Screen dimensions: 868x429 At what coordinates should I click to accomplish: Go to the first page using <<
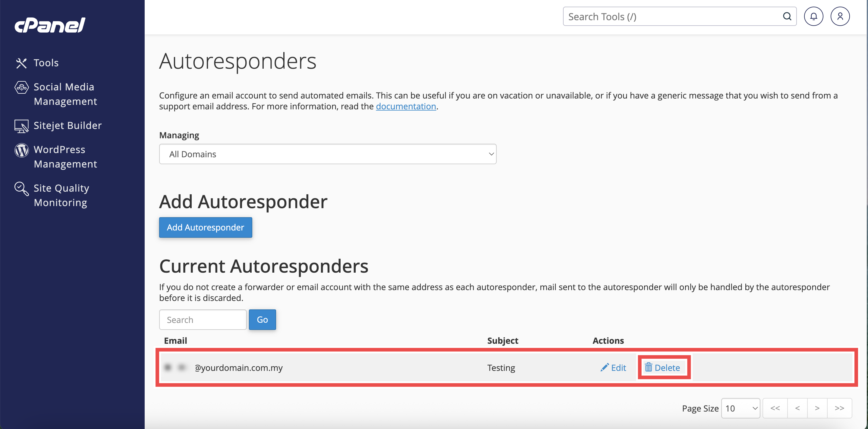[775, 408]
